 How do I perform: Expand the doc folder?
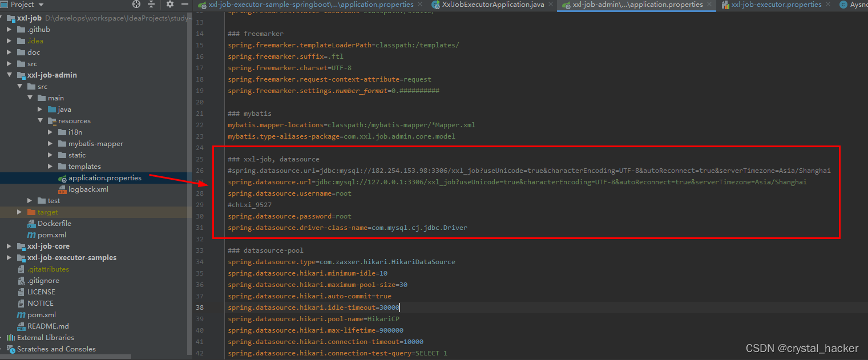tap(9, 52)
